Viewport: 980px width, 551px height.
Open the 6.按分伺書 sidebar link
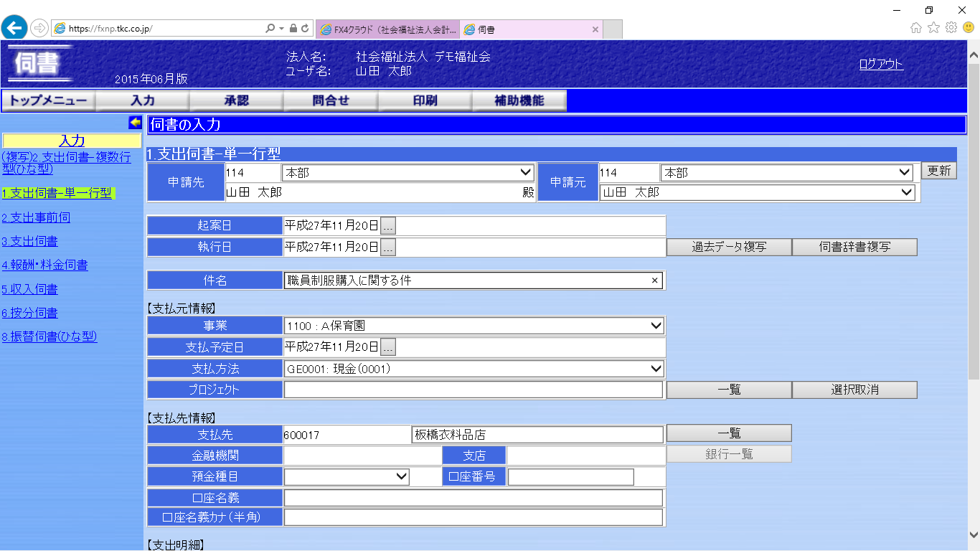coord(29,313)
